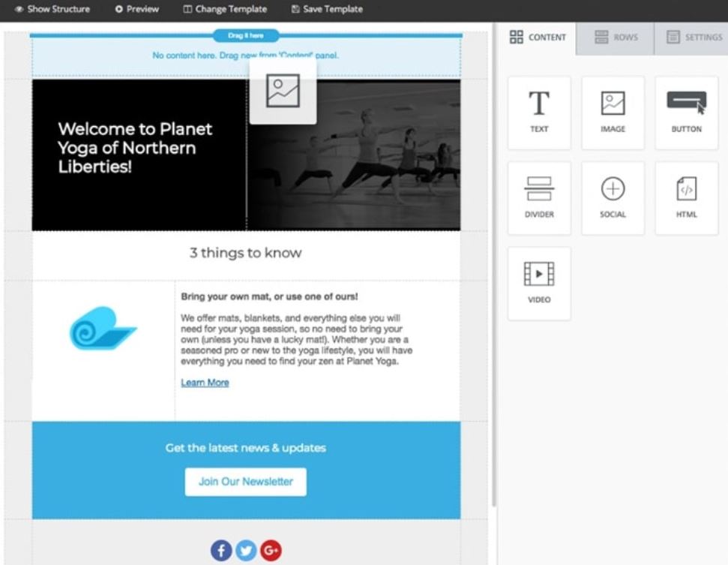Screen dimensions: 728x565
Task: Toggle Show Structure view
Action: click(x=52, y=9)
